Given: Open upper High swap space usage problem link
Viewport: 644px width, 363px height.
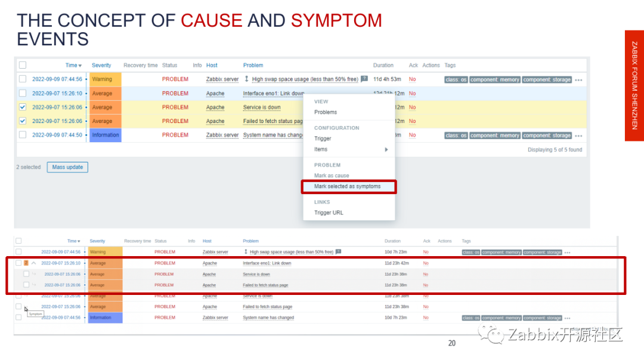Looking at the screenshot, I should pyautogui.click(x=305, y=79).
